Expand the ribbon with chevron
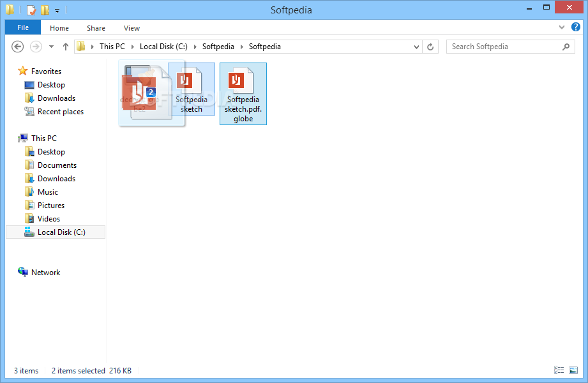This screenshot has width=588, height=383. pos(562,27)
